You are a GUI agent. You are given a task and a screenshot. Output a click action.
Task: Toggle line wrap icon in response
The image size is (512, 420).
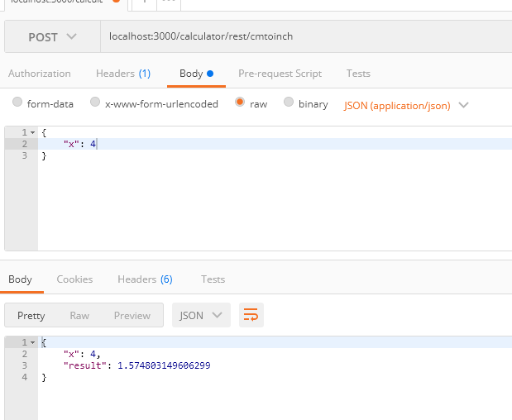coord(251,315)
